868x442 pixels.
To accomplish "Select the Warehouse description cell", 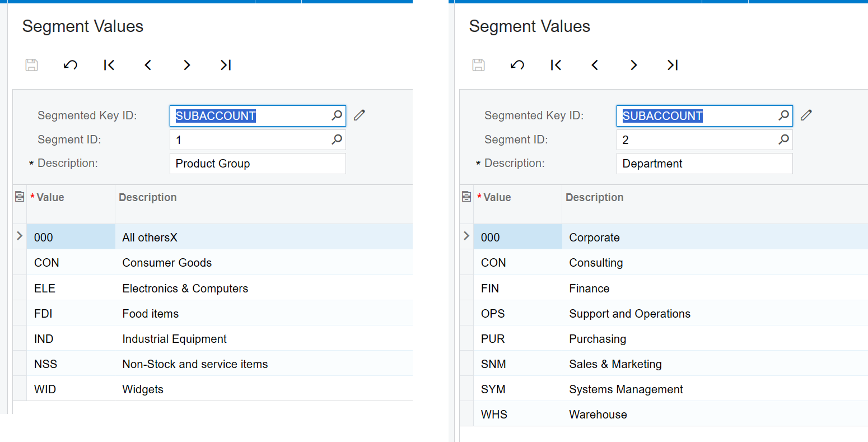I will point(715,414).
